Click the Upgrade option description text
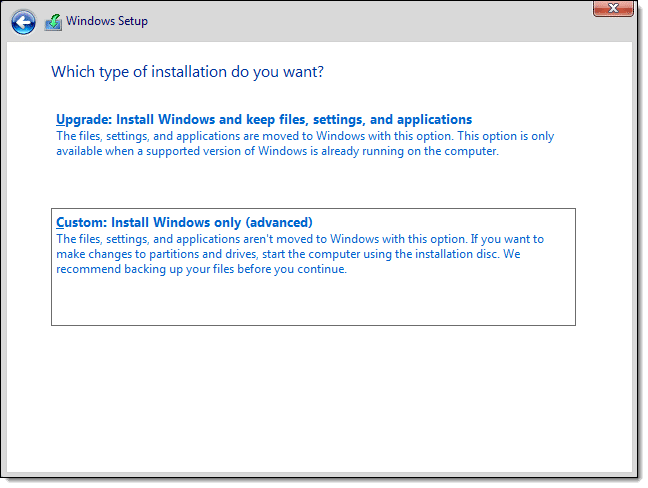 coord(305,144)
